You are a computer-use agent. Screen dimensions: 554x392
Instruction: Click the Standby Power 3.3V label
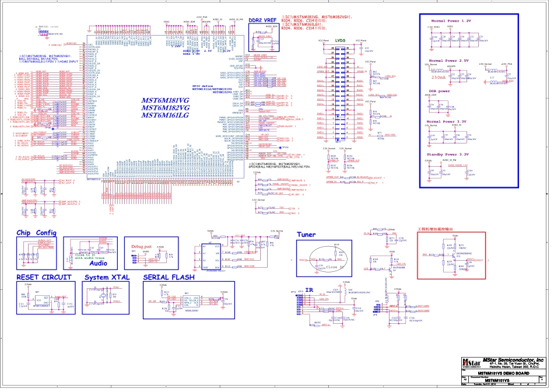tap(447, 154)
